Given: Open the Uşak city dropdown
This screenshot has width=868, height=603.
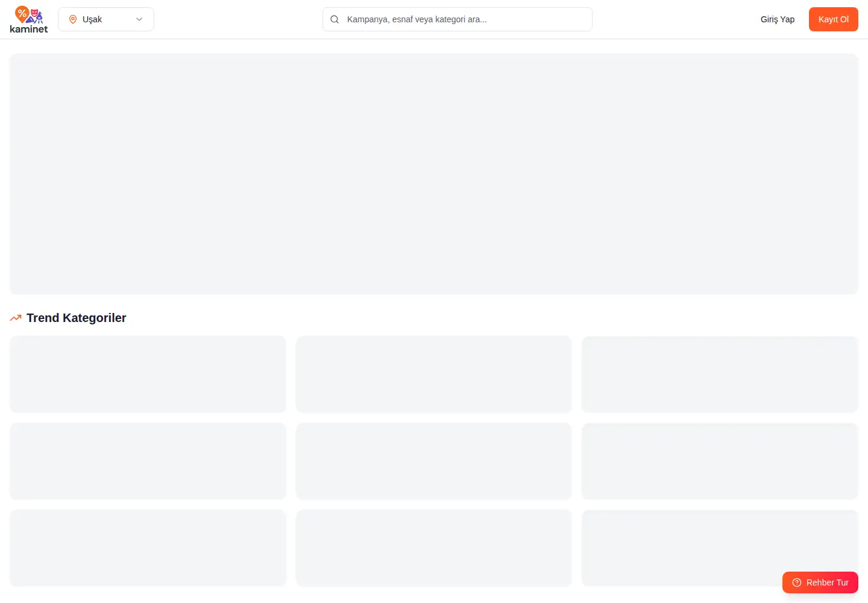Looking at the screenshot, I should tap(106, 19).
